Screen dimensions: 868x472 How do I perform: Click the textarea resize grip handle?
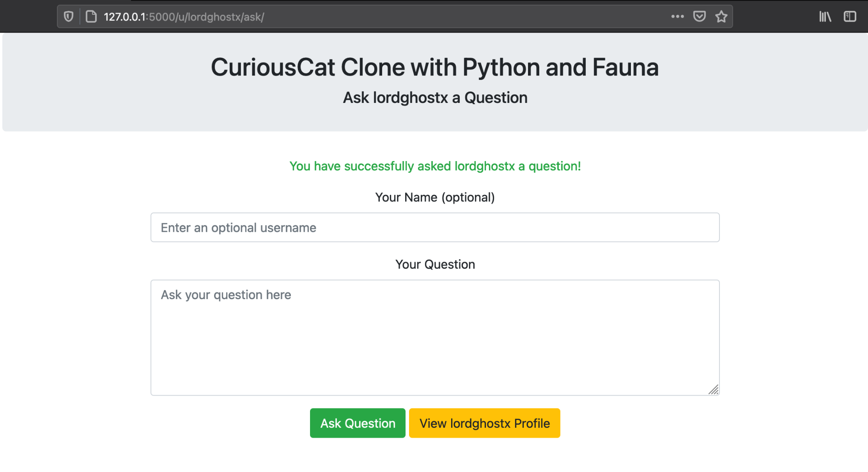714,389
